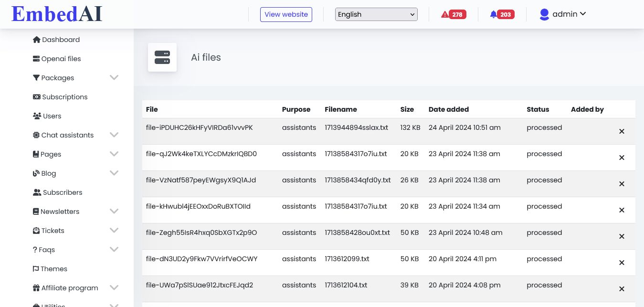This screenshot has width=644, height=307.
Task: Click date 23 April 2024 10:48 am
Action: pos(465,233)
